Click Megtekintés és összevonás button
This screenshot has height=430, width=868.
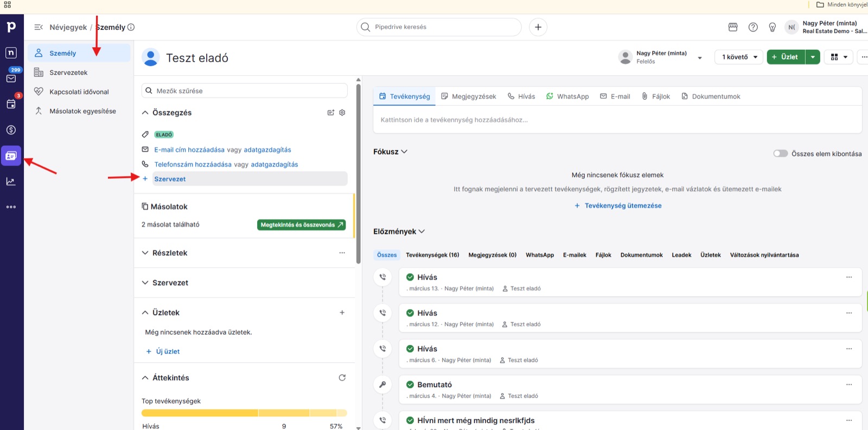tap(302, 225)
